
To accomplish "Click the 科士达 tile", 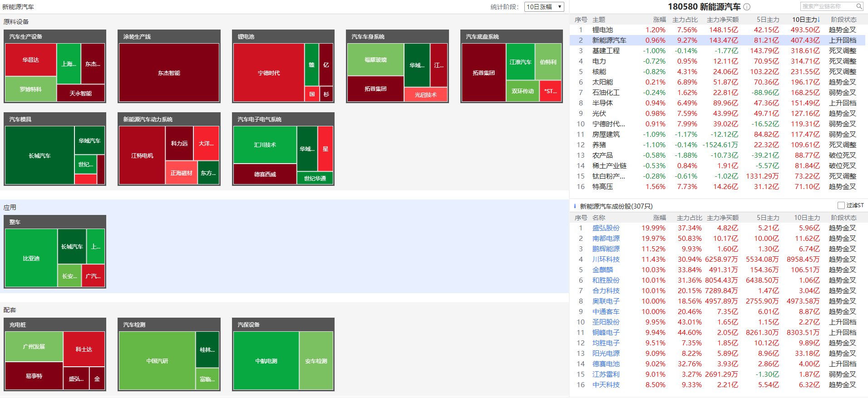I will pyautogui.click(x=84, y=349).
